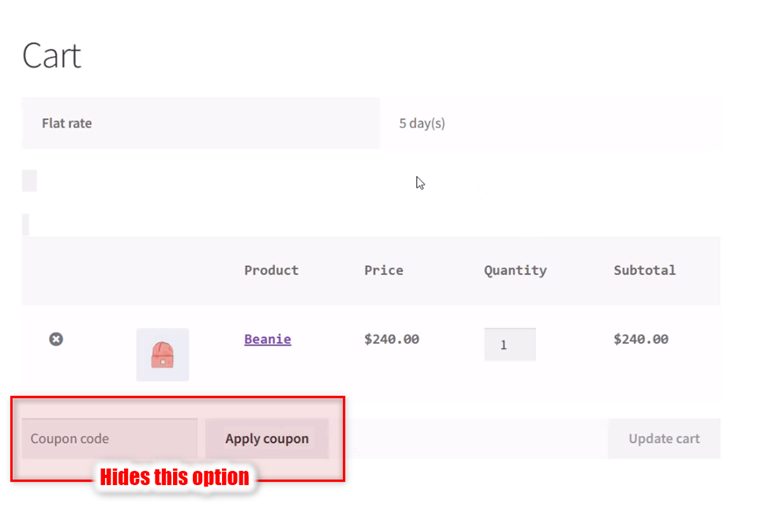The height and width of the screenshot is (508, 779).
Task: Click the Beanie unit price $240.00
Action: click(391, 339)
